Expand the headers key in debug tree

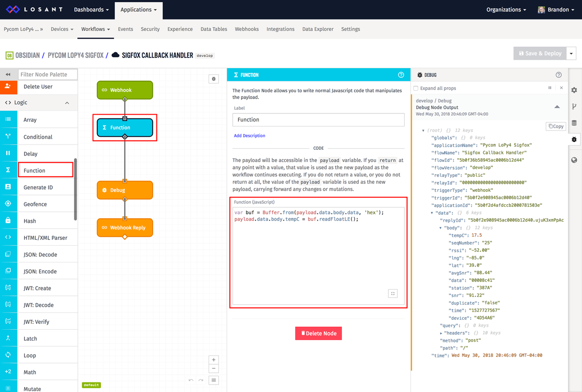[x=441, y=333]
